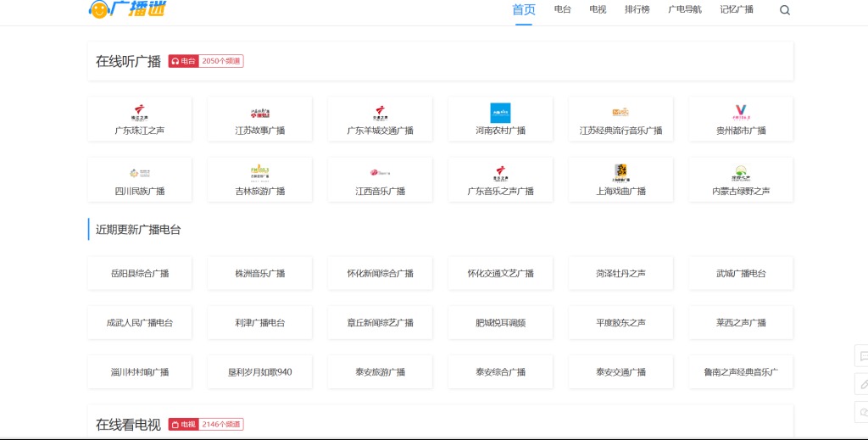Open 利津广播电台 station
Screen dimensions: 868x440
click(259, 322)
